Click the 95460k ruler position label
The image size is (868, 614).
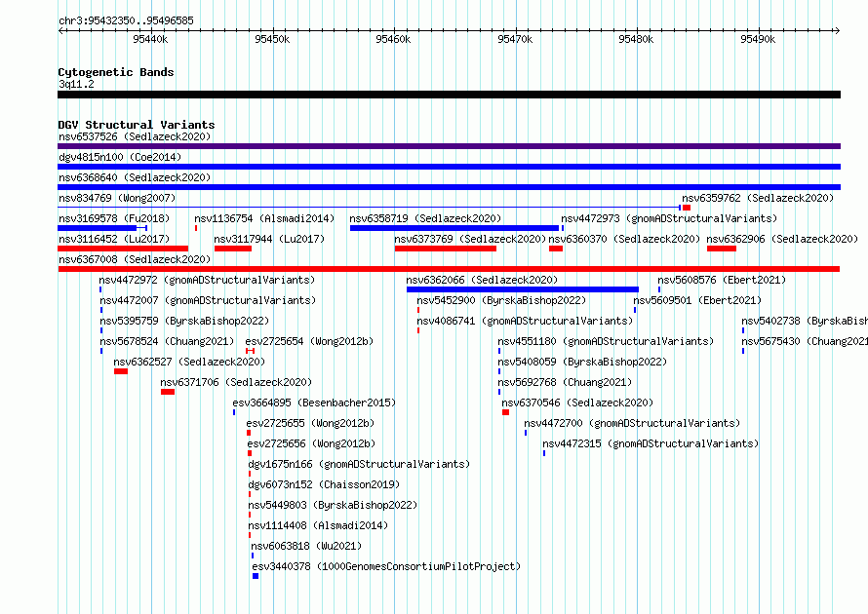[393, 39]
